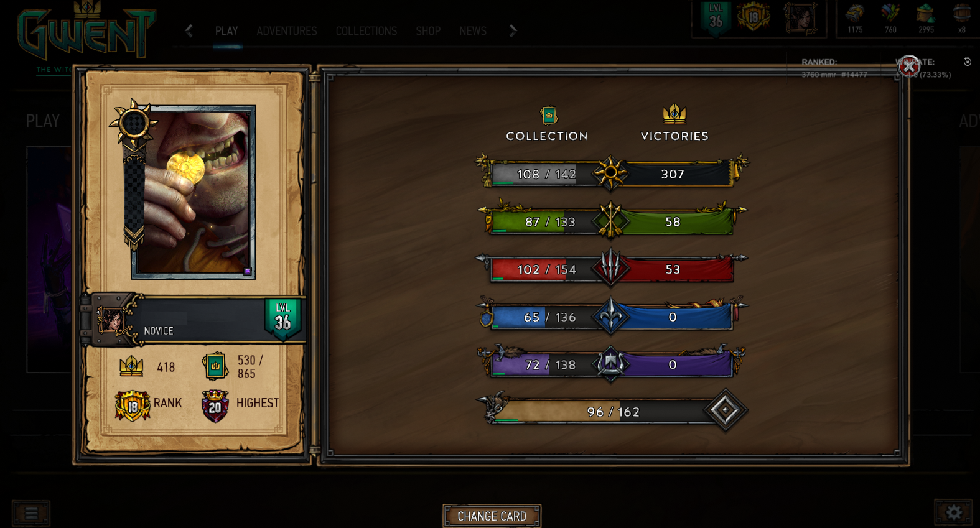Open the settings gear at the bottom right

pyautogui.click(x=953, y=513)
